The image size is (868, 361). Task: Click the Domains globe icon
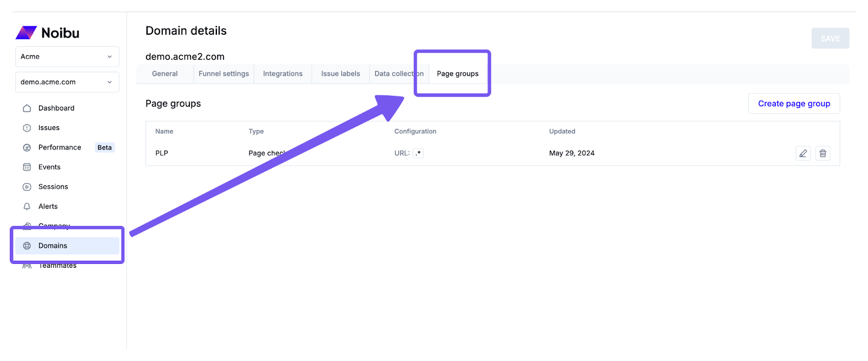27,246
